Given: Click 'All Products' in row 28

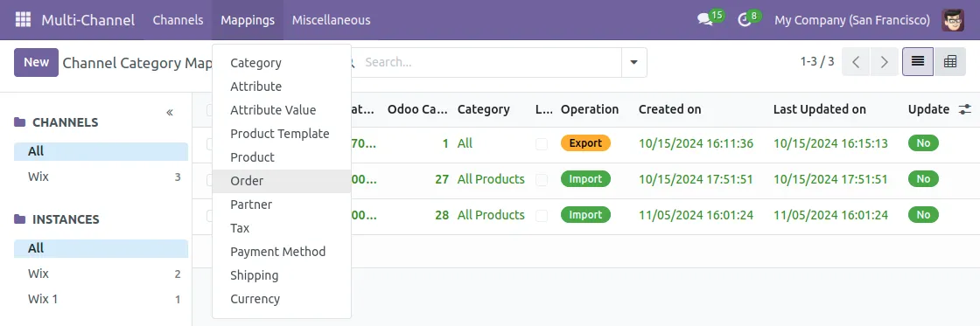Looking at the screenshot, I should (x=491, y=215).
